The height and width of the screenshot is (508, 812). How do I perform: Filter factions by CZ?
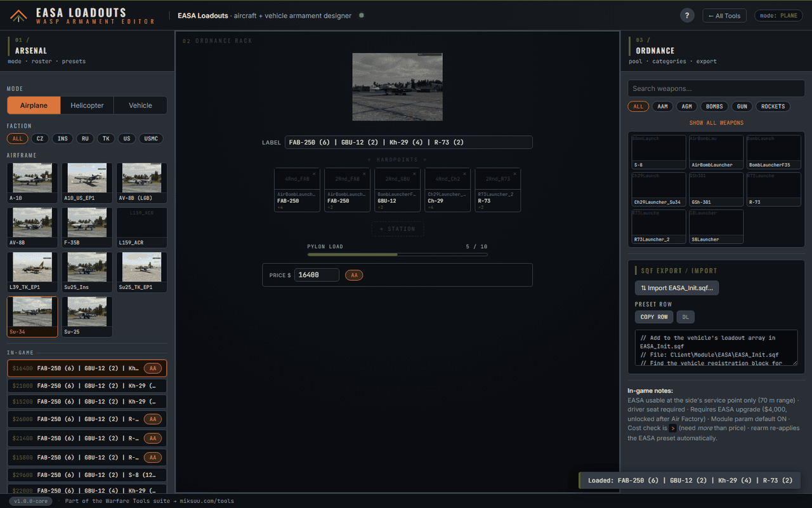(x=39, y=138)
